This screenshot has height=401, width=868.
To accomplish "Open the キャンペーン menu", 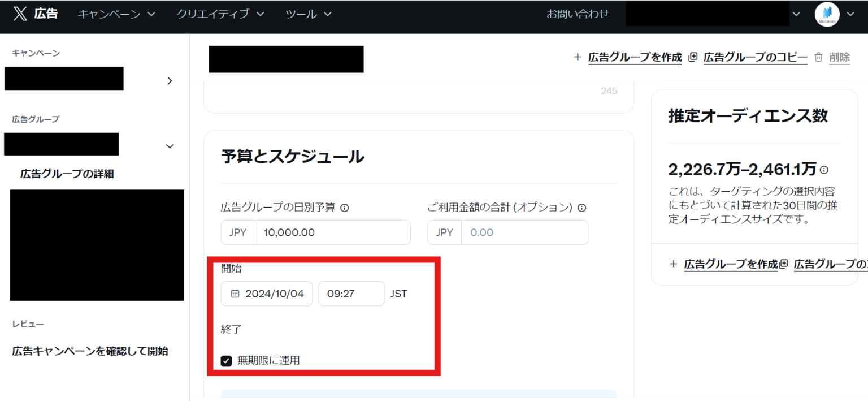I will point(116,14).
